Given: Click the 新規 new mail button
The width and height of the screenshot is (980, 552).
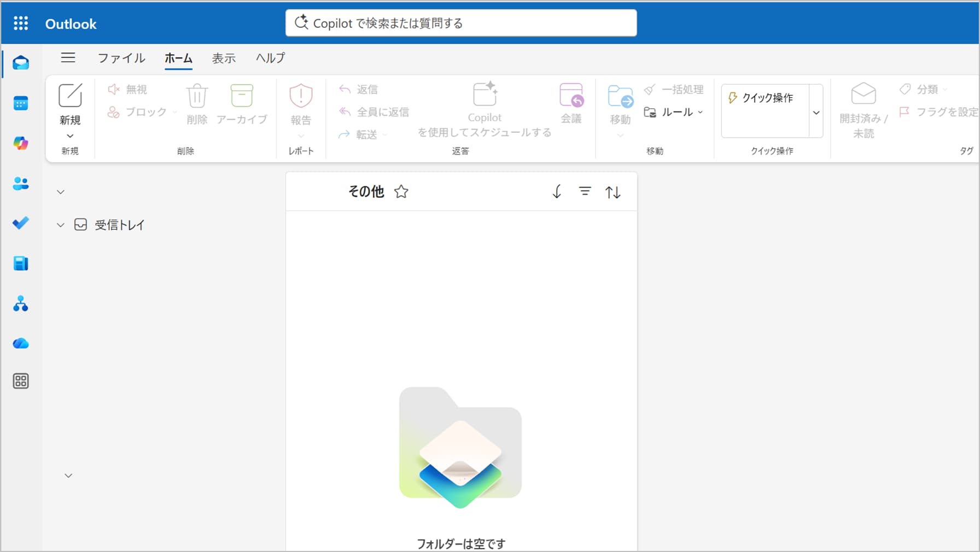Looking at the screenshot, I should 70,104.
